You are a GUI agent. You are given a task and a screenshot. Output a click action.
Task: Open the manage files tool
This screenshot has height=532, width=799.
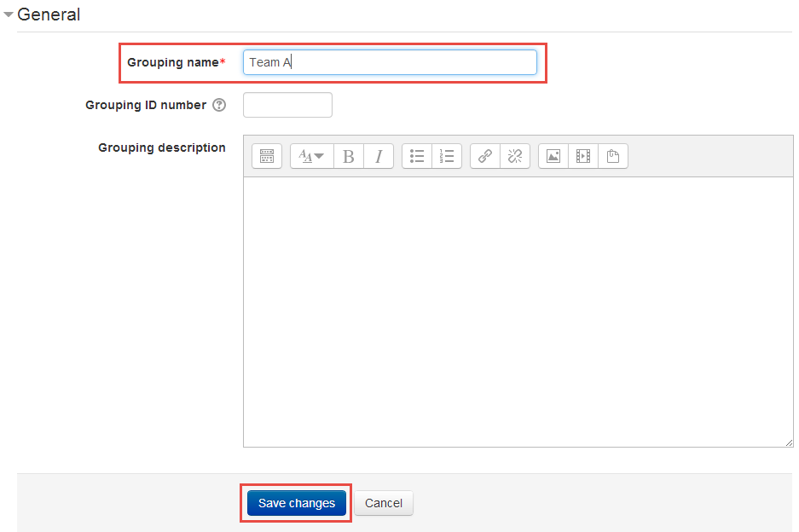(x=612, y=156)
